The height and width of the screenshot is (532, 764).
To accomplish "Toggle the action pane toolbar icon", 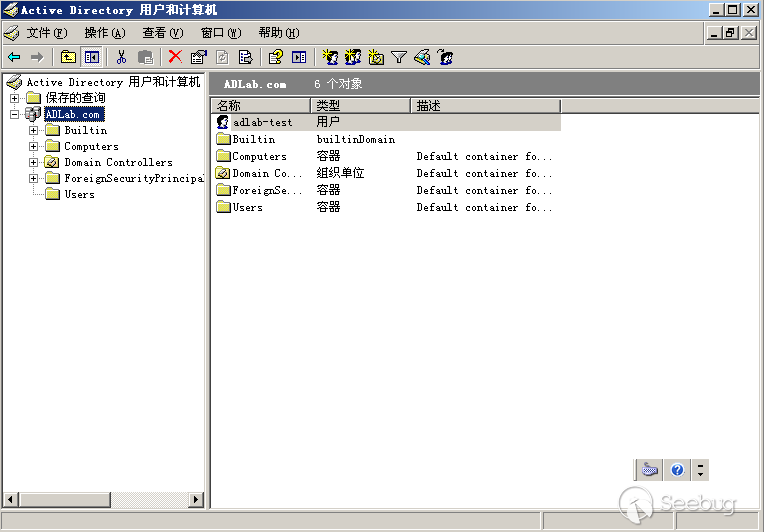I will [299, 57].
